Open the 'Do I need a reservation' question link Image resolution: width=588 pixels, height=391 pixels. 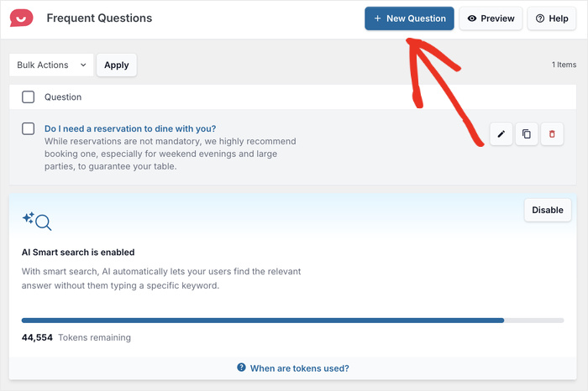pyautogui.click(x=130, y=128)
